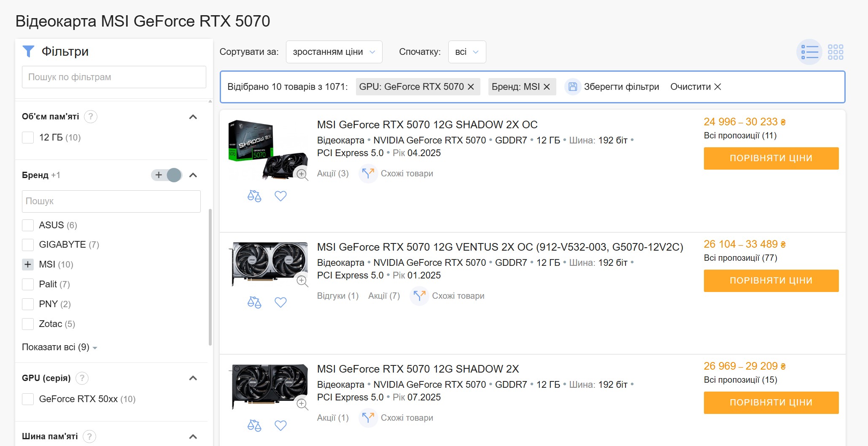This screenshot has width=868, height=446.
Task: Click the SHADOW 2X OC box thumbnail
Action: tap(268, 150)
